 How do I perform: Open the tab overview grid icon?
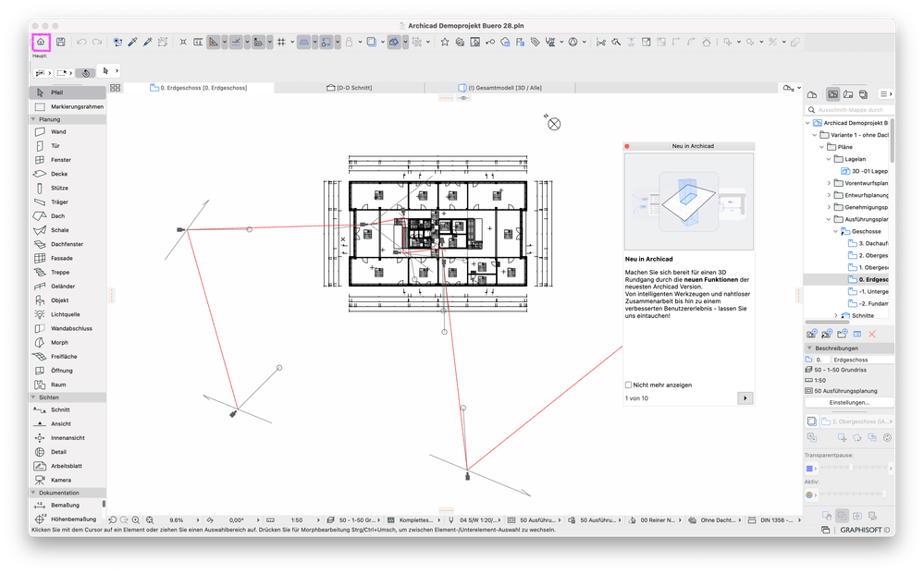click(115, 88)
